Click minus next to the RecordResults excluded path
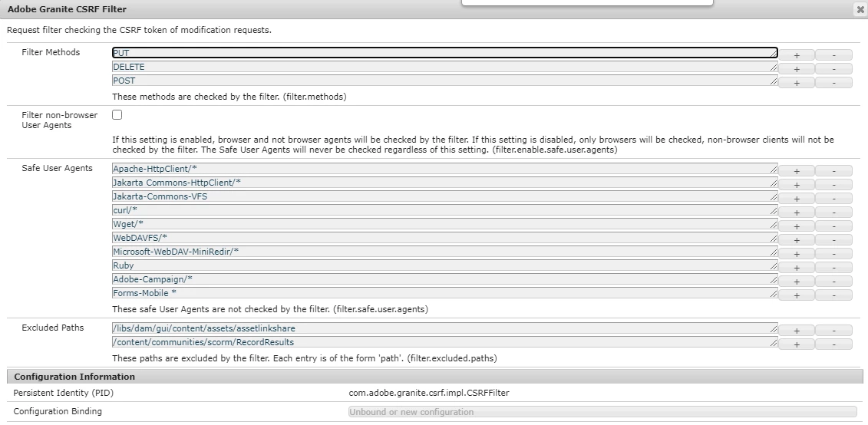The image size is (868, 425). (x=833, y=344)
